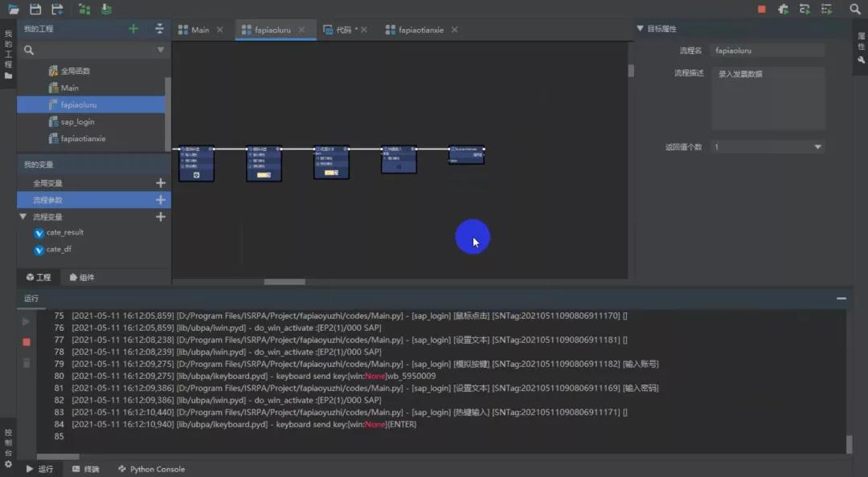Click the collapse-all icon in 我的工程 header
The image size is (868, 477).
coord(159,29)
